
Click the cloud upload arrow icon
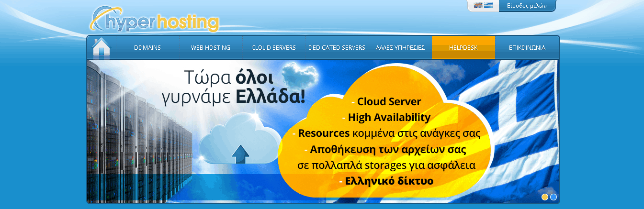click(x=241, y=153)
